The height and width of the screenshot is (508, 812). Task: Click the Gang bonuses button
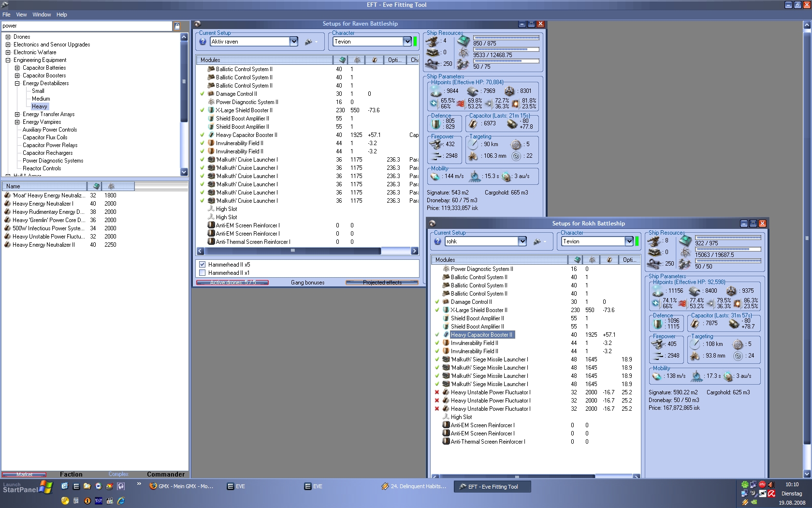tap(307, 283)
